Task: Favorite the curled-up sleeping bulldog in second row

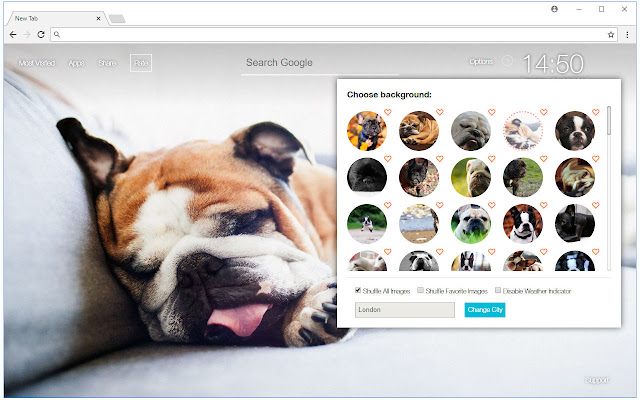Action: 596,158
